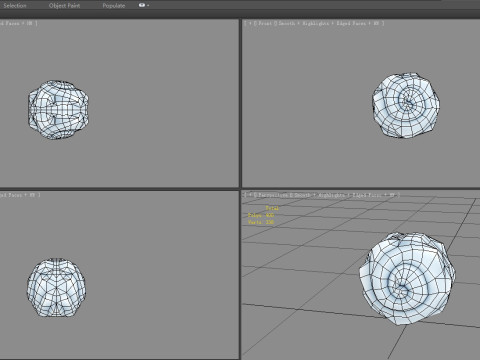Select the mesh object in the Perspective viewport

[407, 279]
